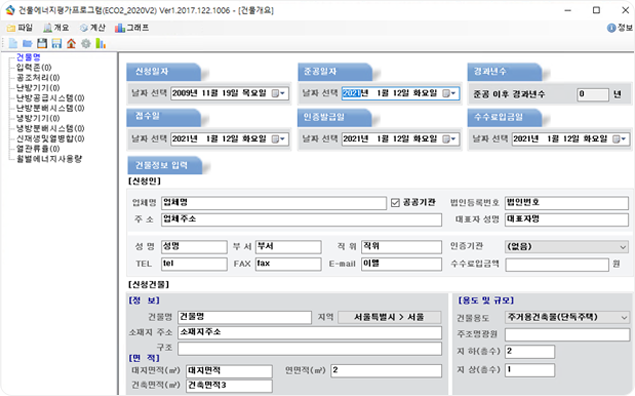Click the gray gear calculation toolbar icon
Screen dimensions: 635x396
pos(86,43)
